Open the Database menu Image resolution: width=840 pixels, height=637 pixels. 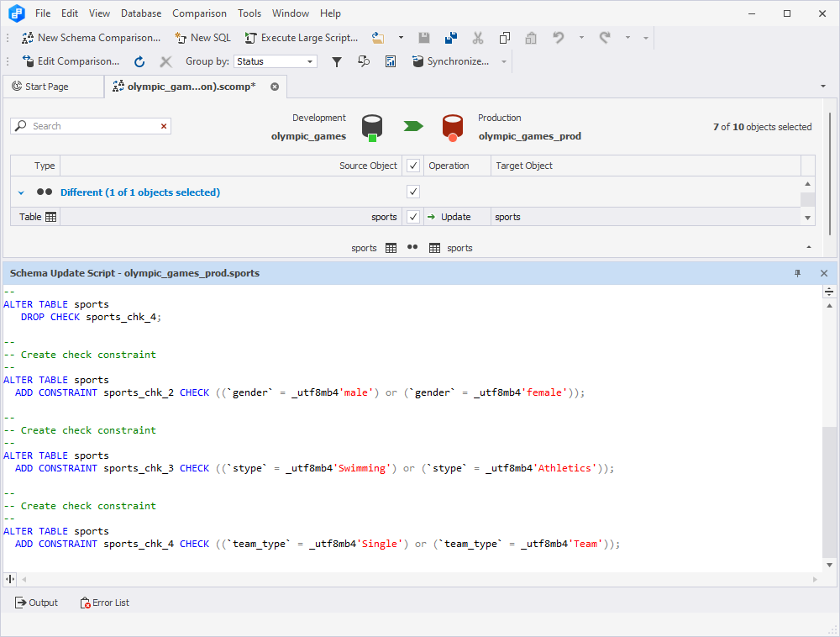pos(141,13)
